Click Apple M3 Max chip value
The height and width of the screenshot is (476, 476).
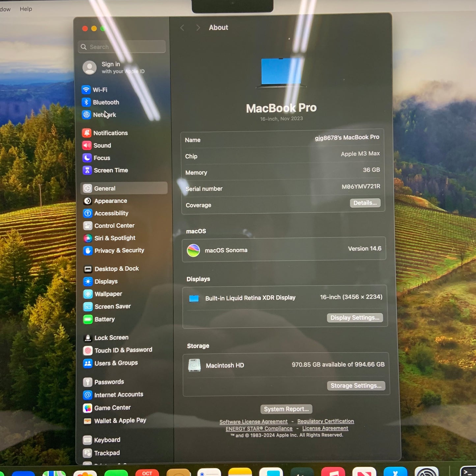360,154
